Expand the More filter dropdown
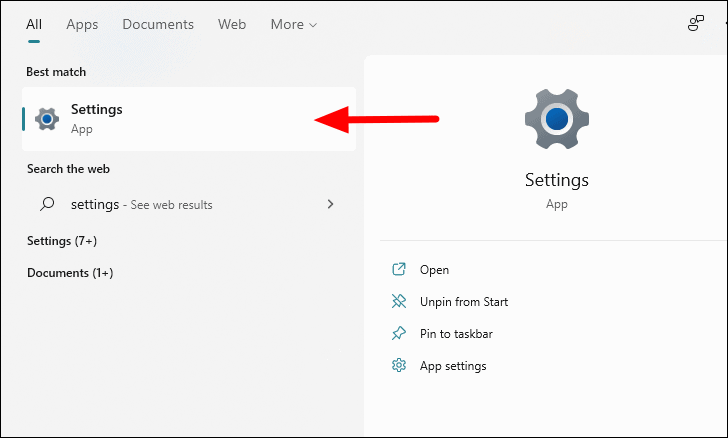The image size is (728, 438). point(293,24)
